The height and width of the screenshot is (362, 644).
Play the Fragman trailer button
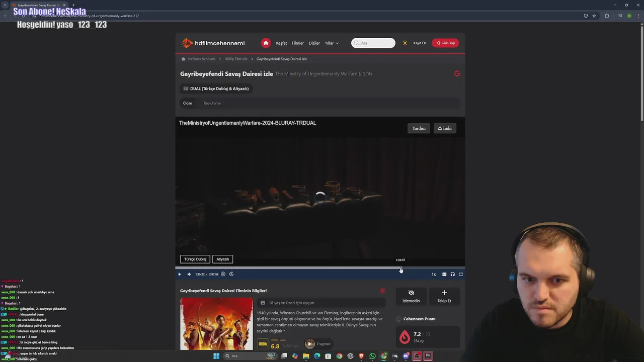click(x=318, y=344)
